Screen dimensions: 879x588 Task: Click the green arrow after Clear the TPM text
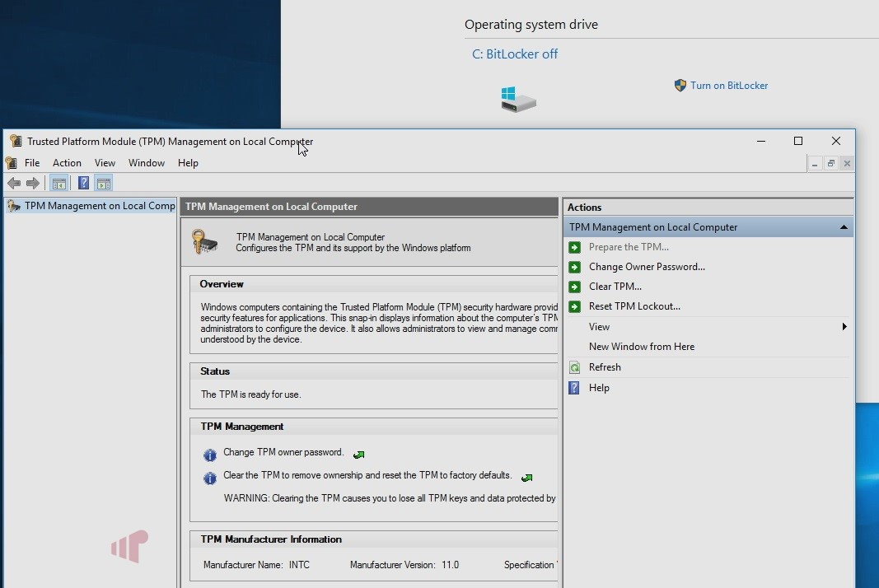coord(527,478)
